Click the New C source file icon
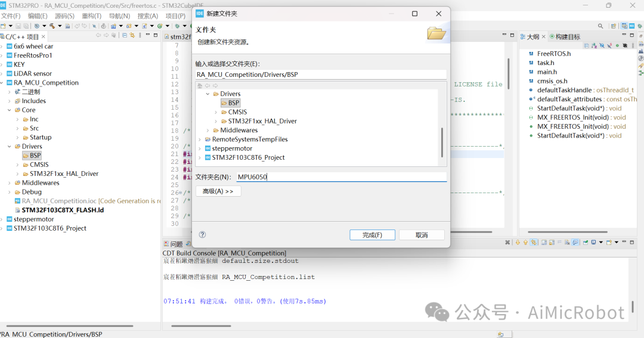 point(144,26)
